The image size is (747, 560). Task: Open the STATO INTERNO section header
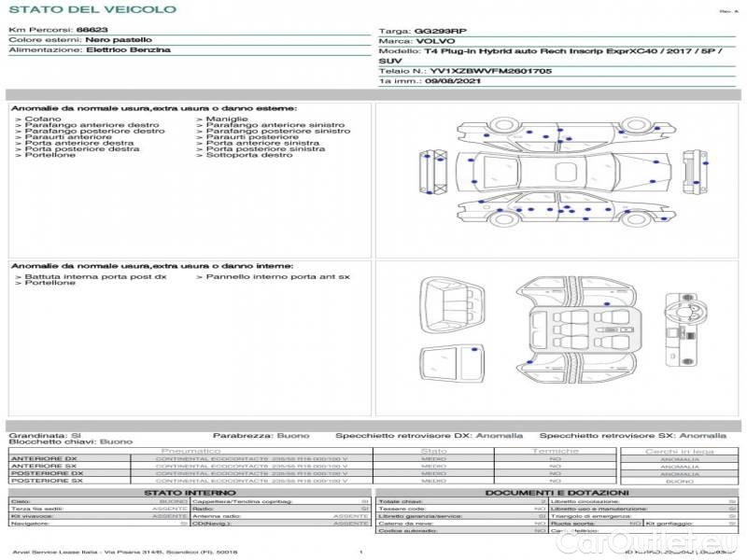click(190, 493)
